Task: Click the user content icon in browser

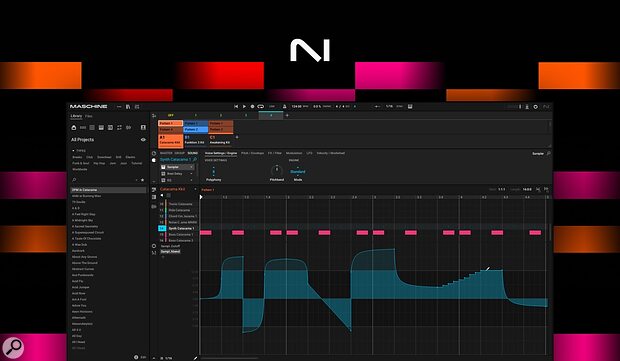Action: point(143,127)
